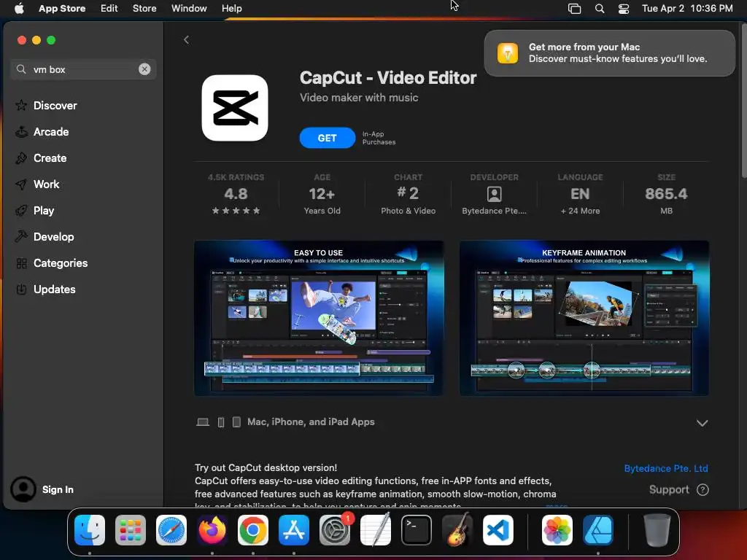Click the back chevron in App Store
The image size is (747, 560).
click(x=186, y=40)
